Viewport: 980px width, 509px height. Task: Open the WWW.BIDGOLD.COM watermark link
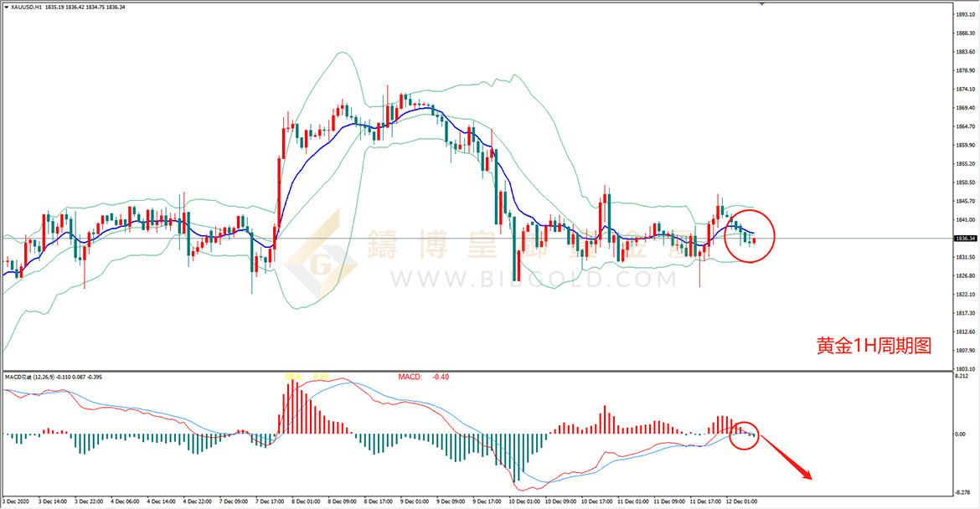tap(533, 279)
